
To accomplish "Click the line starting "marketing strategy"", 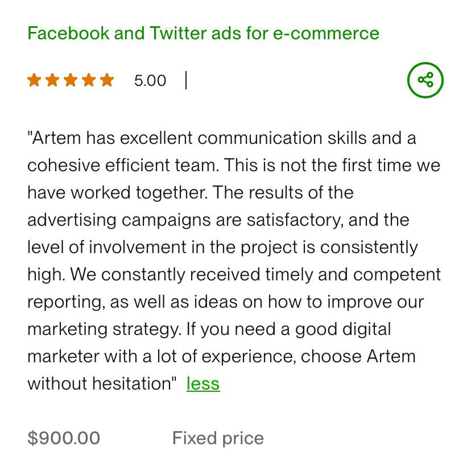I will (x=209, y=329).
